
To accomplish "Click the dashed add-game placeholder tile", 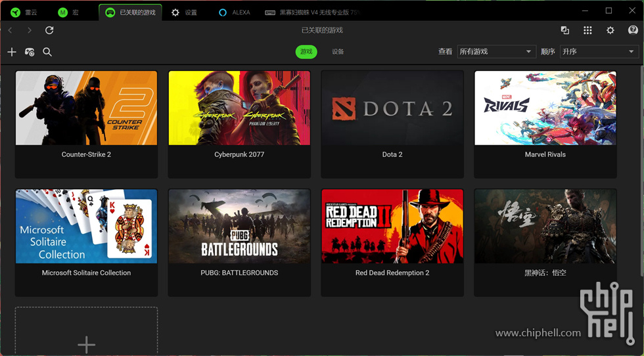I will click(x=86, y=331).
